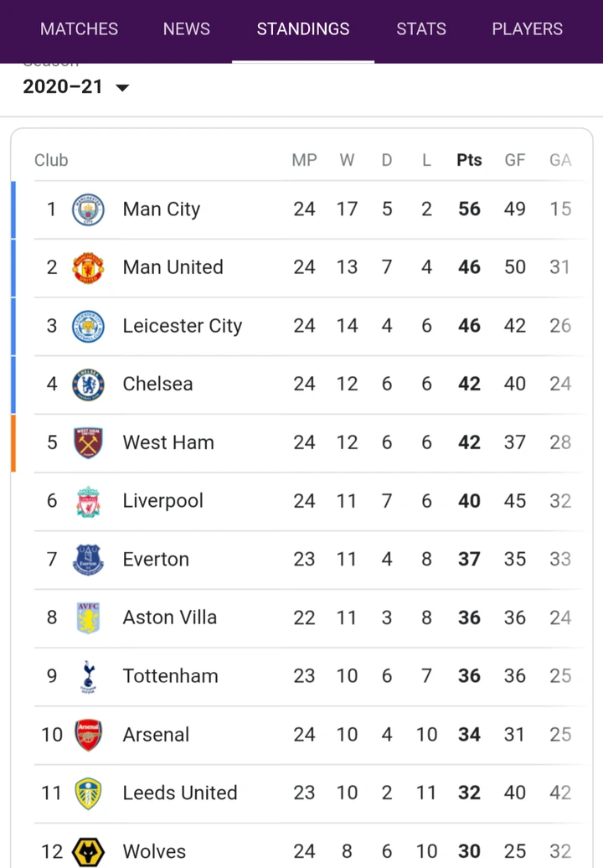Click the Wolves club crest

point(88,851)
